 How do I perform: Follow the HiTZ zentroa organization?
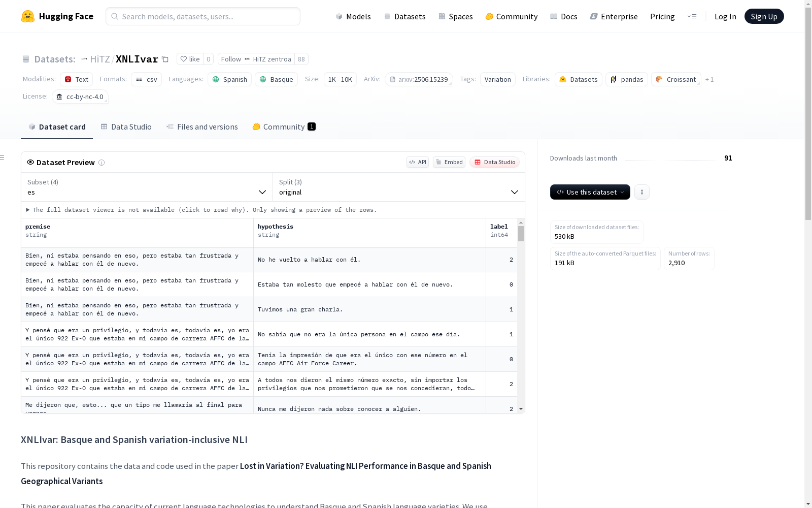[x=256, y=59]
